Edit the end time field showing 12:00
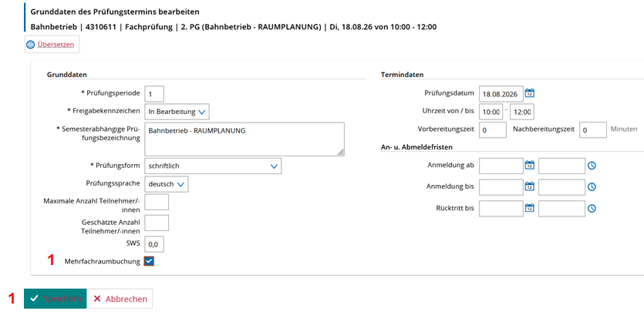 click(x=522, y=112)
